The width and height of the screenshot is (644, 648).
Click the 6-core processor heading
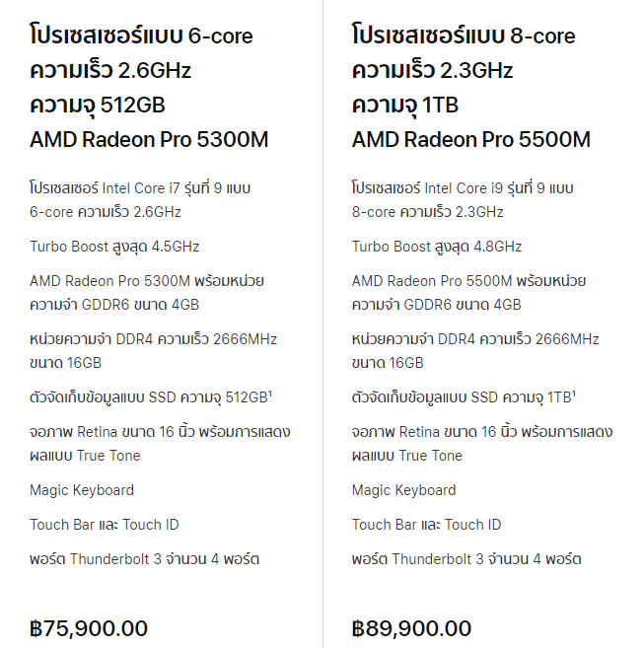[x=141, y=36]
